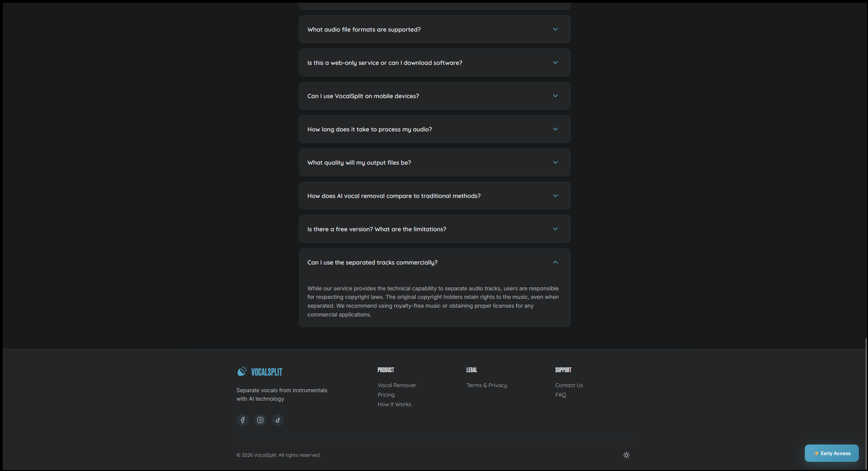Open 'What quality will my output files be?'
The image size is (868, 471).
pos(435,162)
